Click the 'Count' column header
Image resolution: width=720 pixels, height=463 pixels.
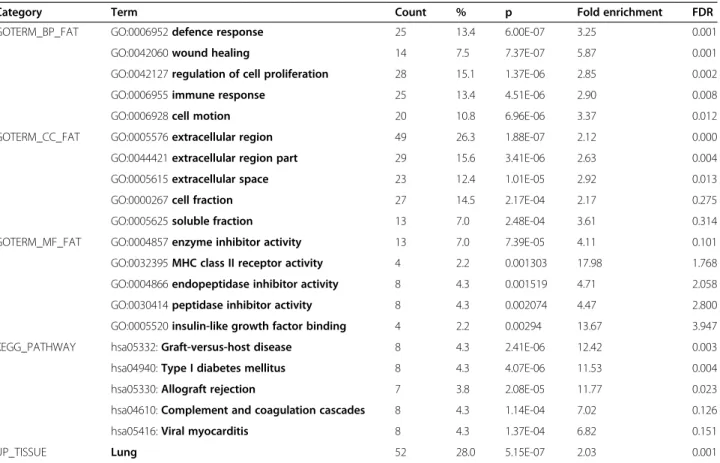(x=411, y=12)
